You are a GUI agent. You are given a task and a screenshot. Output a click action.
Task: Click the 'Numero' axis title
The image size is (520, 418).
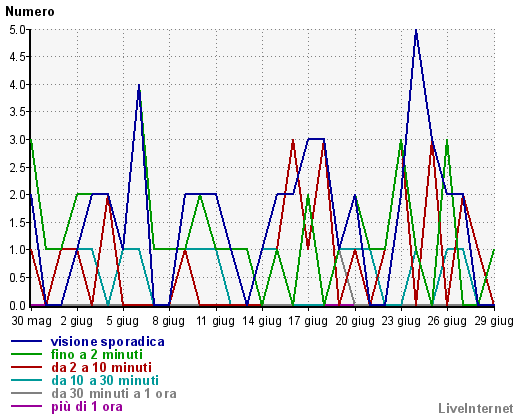click(30, 12)
